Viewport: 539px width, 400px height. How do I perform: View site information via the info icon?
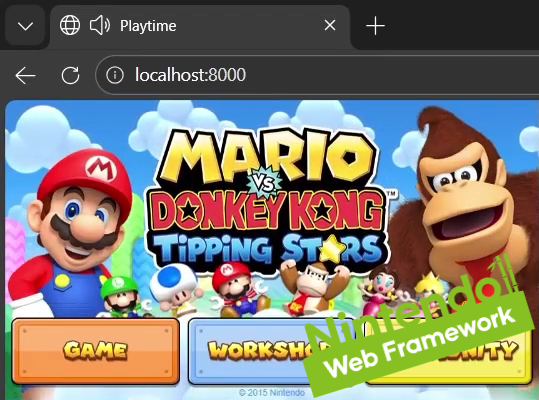pos(115,75)
